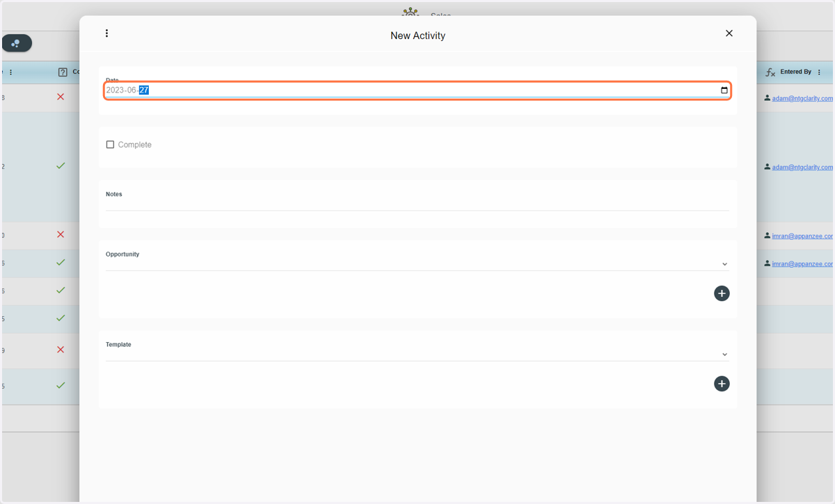Viewport: 835px width, 504px height.
Task: Click the formula icon beside Entered By
Action: (770, 72)
